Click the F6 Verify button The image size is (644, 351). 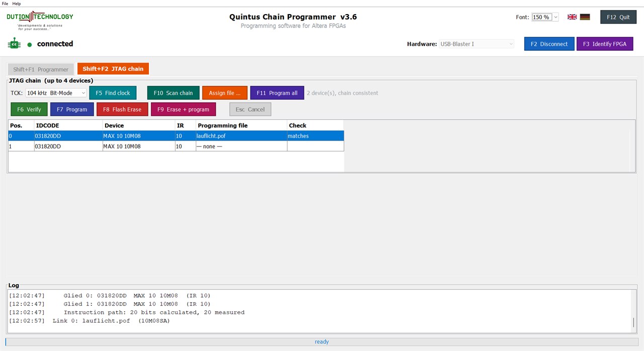pos(29,109)
